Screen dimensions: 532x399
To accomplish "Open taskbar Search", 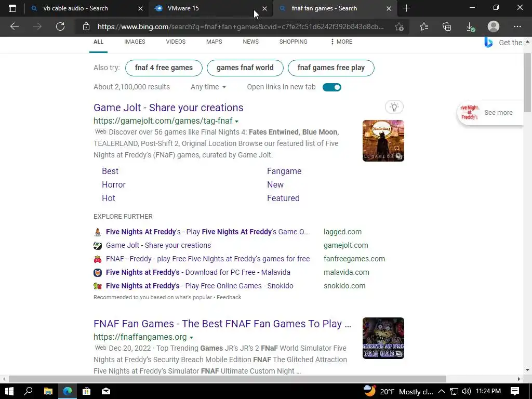I will 28,391.
